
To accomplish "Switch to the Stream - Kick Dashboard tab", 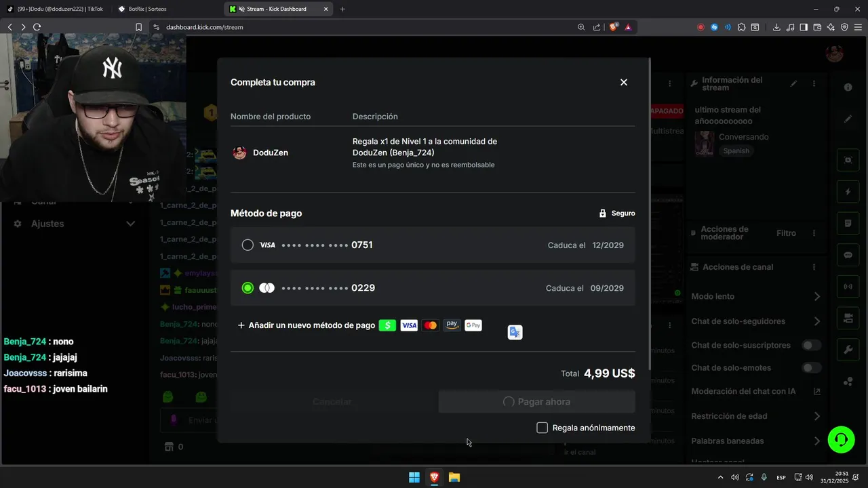I will point(277,9).
